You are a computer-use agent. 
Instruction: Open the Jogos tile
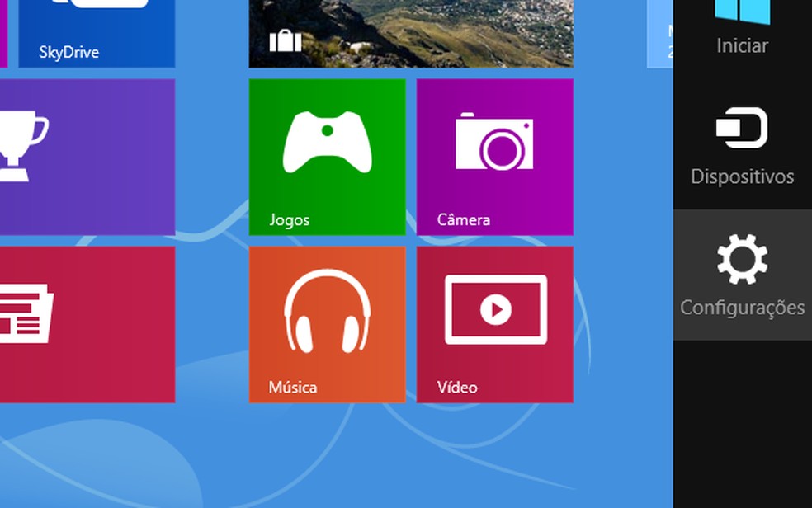328,157
